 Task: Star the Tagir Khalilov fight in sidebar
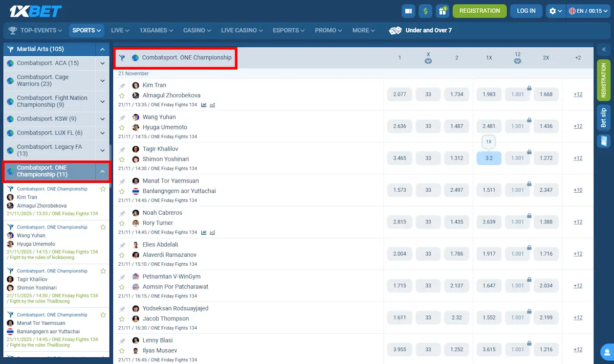103,271
